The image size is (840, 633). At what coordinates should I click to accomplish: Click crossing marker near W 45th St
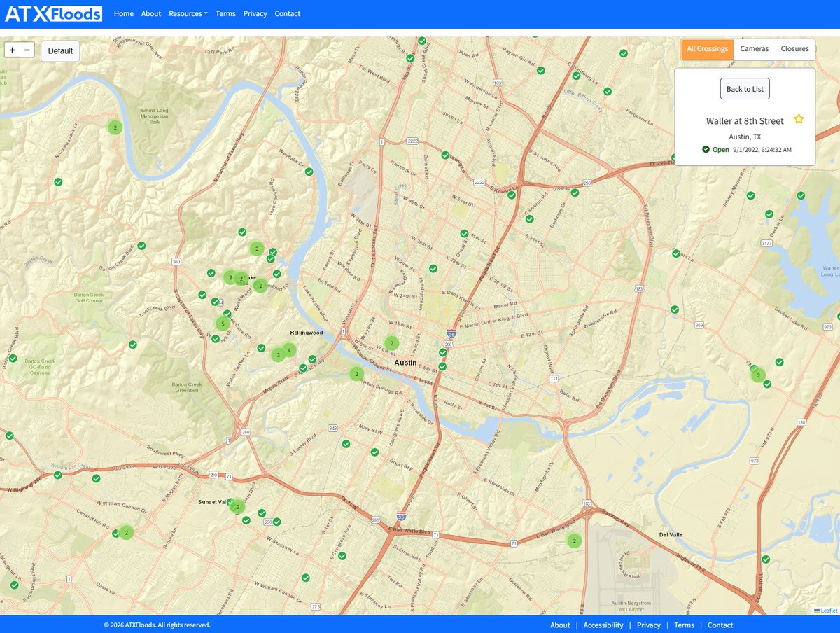point(464,234)
